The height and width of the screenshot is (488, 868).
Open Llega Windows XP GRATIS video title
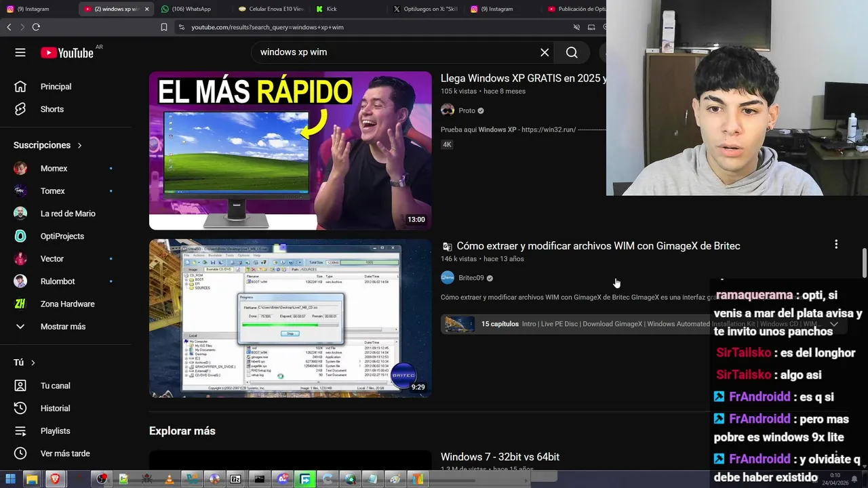524,78
